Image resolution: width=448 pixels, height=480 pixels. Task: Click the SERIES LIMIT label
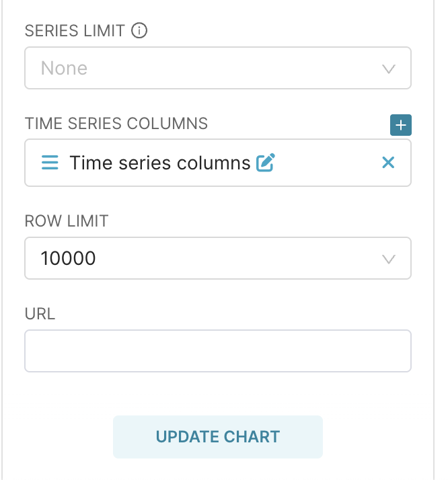[x=75, y=31]
